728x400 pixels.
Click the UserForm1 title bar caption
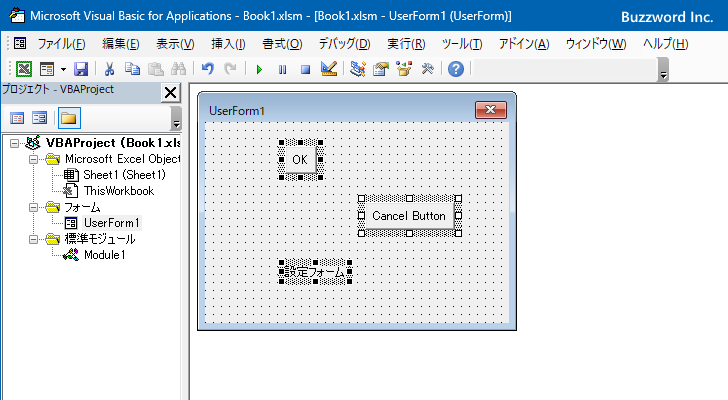tap(237, 111)
